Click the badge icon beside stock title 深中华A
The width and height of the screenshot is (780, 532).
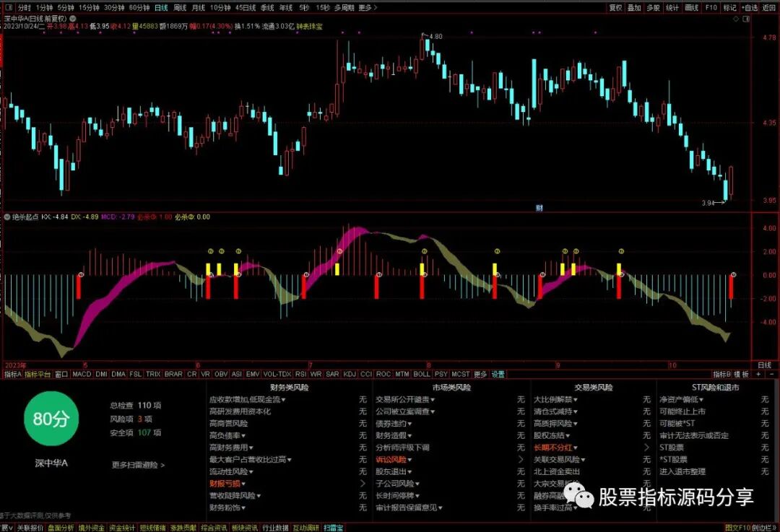pos(73,18)
